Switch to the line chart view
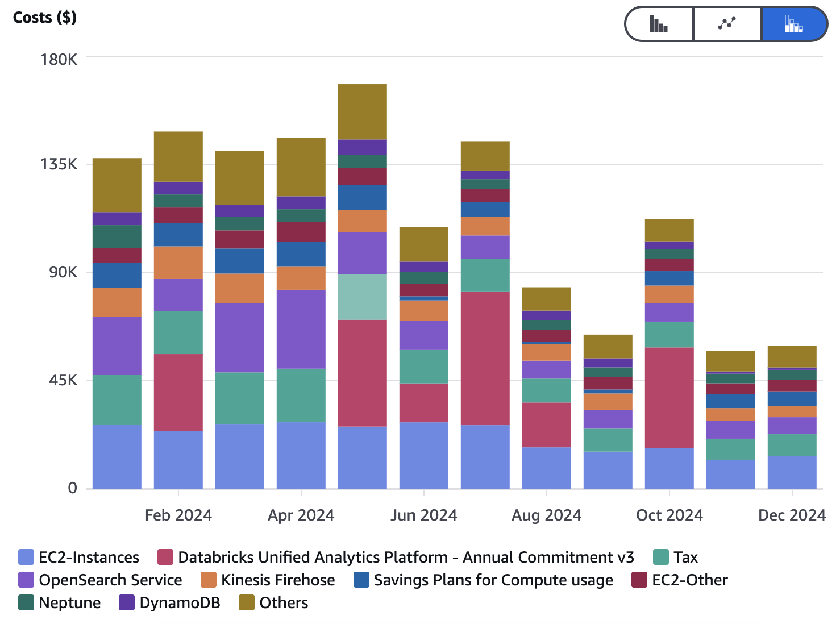Screen dimensions: 840x624 click(727, 24)
